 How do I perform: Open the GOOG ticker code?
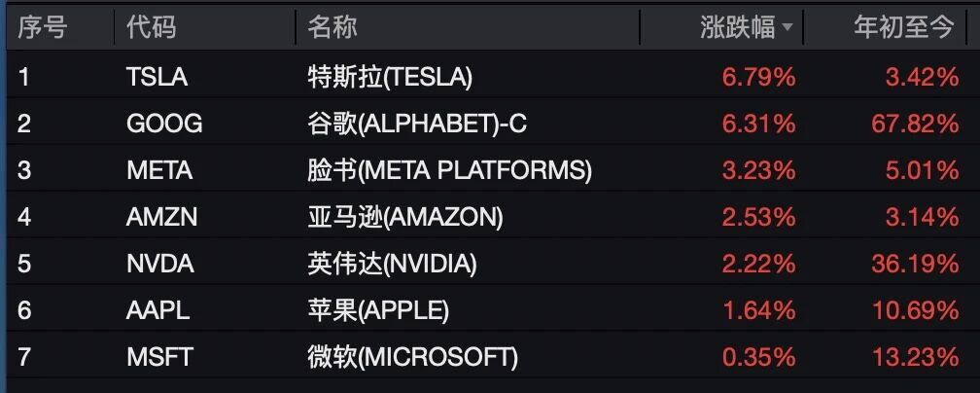click(x=164, y=124)
